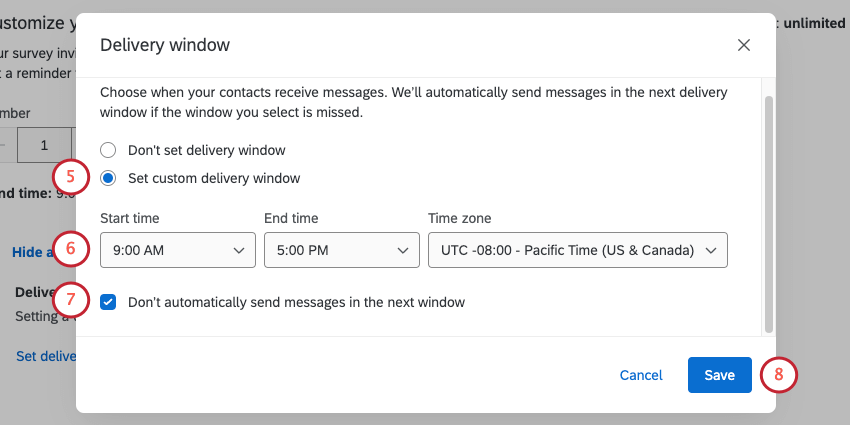Select "Don't set delivery window" option
Viewport: 850px width, 425px height.
coord(109,151)
